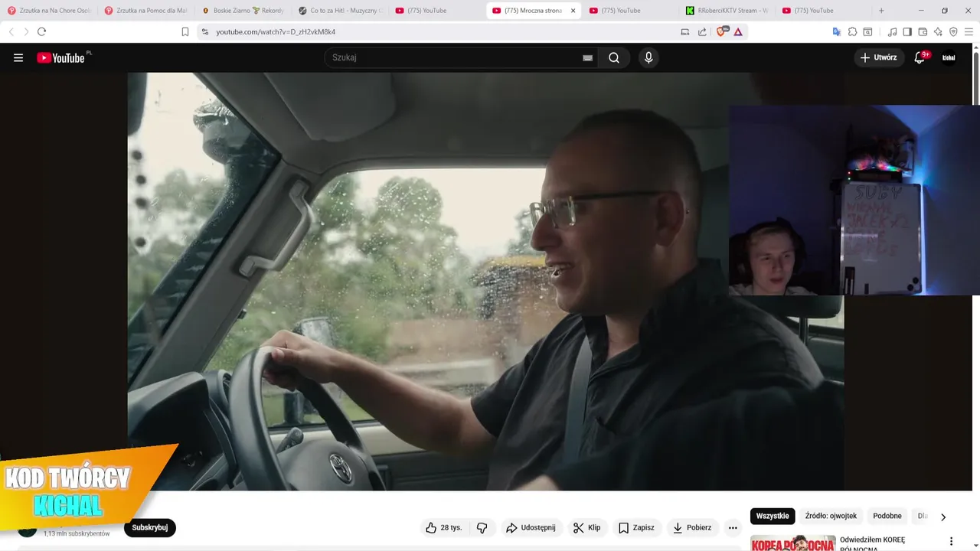Viewport: 980px width, 551px height.
Task: Start voice search with the microphone
Action: click(x=648, y=57)
